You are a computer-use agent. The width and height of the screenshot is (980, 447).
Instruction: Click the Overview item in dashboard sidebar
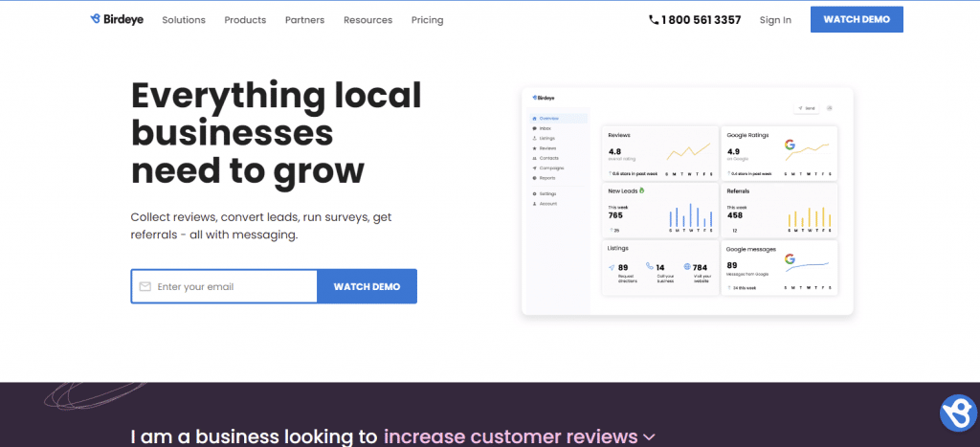pyautogui.click(x=546, y=119)
